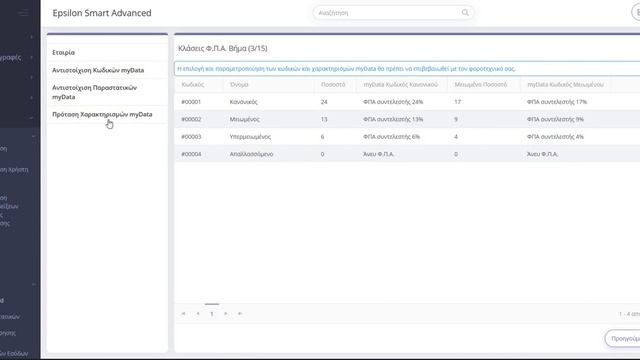
Task: Click the cell ΦΠΑ συντελεστής 9%
Action: point(555,119)
